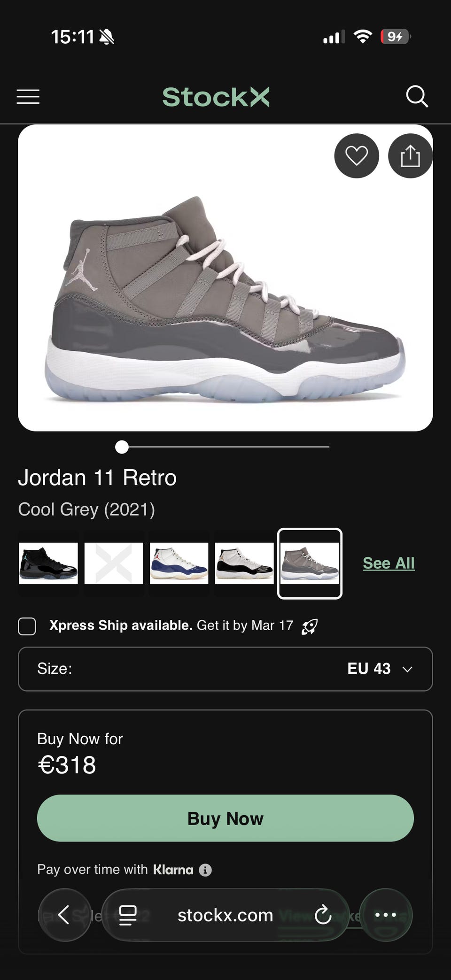Reload the stockx.com page

(x=323, y=915)
